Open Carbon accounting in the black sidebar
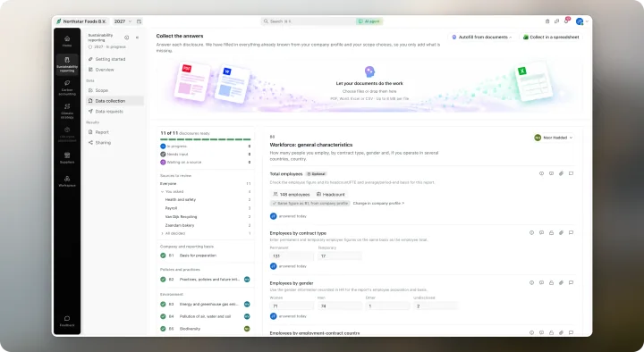Viewport: 644px width, 352px height. point(67,88)
